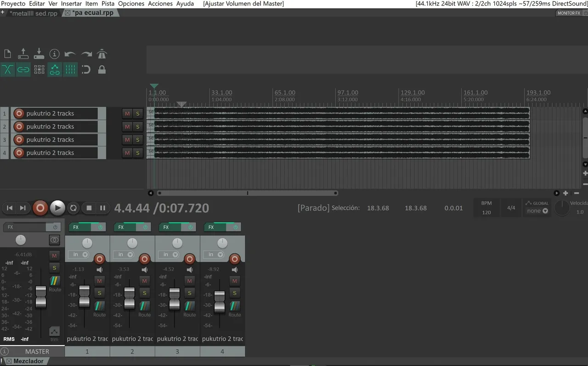The width and height of the screenshot is (588, 366).
Task: Toggle snapping with the magnet-shaped icon
Action: click(x=86, y=70)
